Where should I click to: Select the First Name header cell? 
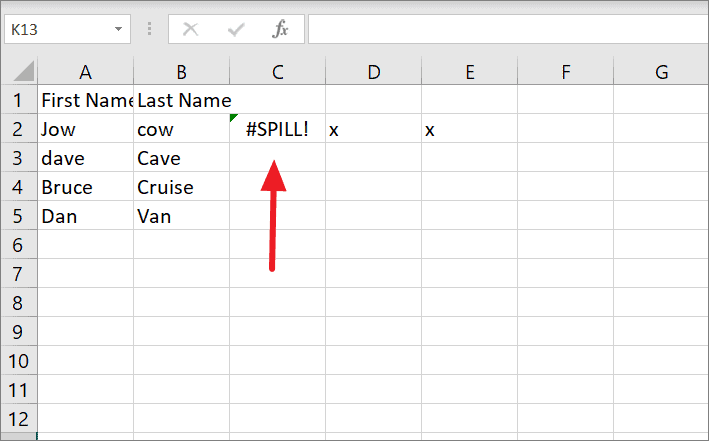85,100
